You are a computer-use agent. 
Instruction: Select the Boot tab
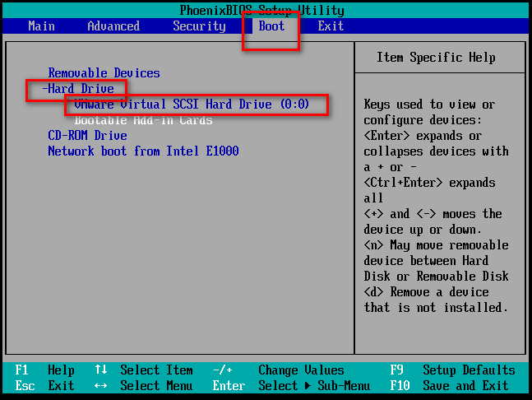[271, 26]
